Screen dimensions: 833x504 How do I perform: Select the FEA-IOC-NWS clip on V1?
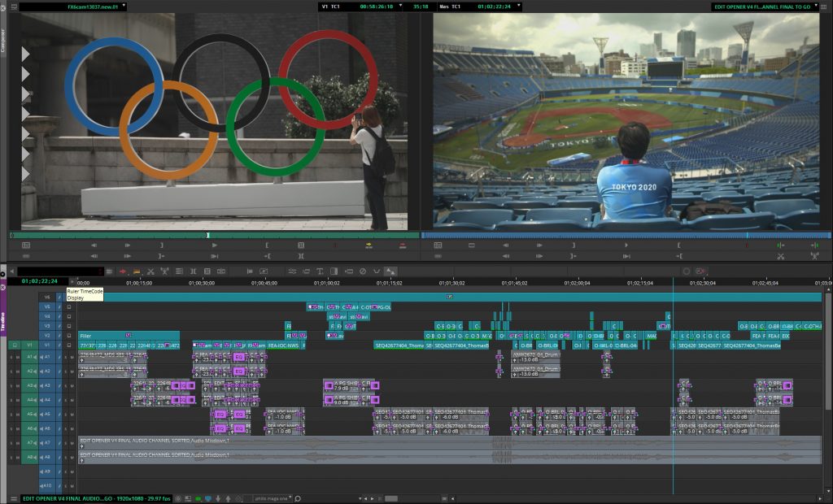pos(283,345)
